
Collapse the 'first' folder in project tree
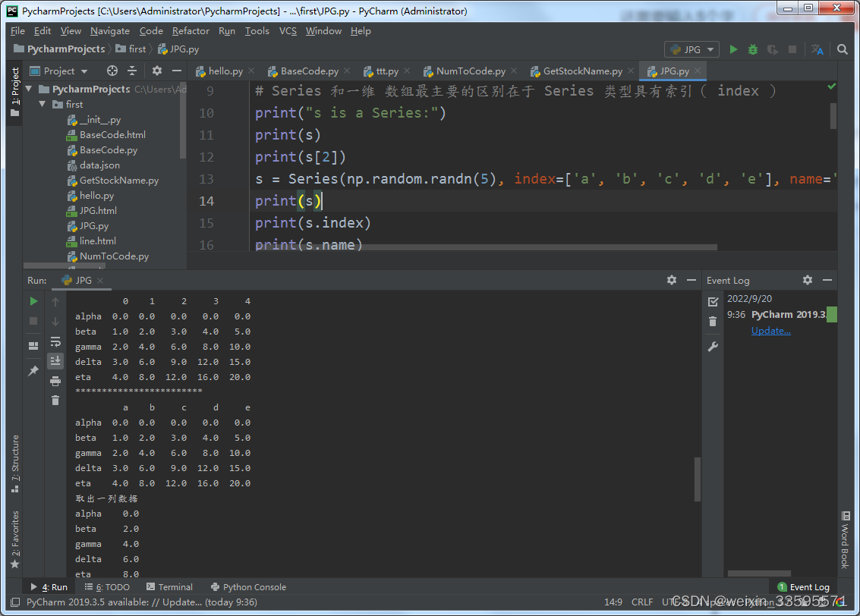click(43, 105)
